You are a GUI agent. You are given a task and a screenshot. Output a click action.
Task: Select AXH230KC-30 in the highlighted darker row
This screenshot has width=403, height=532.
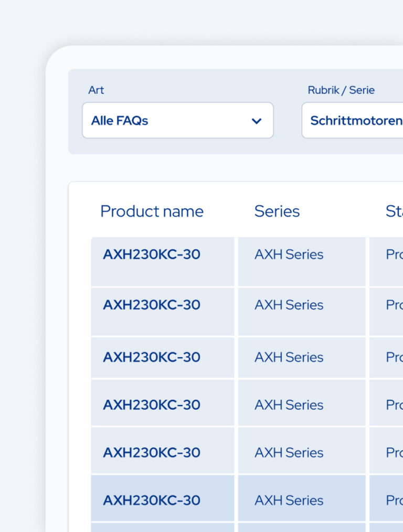151,501
